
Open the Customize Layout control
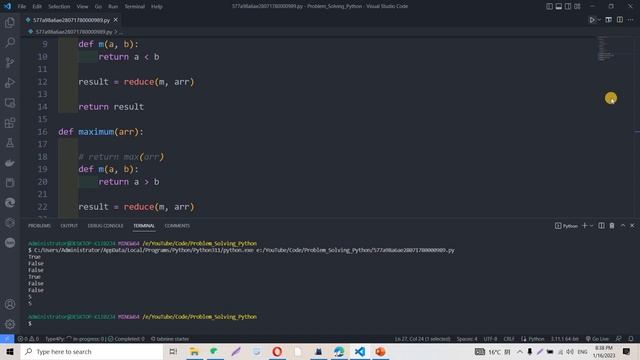[577, 6]
